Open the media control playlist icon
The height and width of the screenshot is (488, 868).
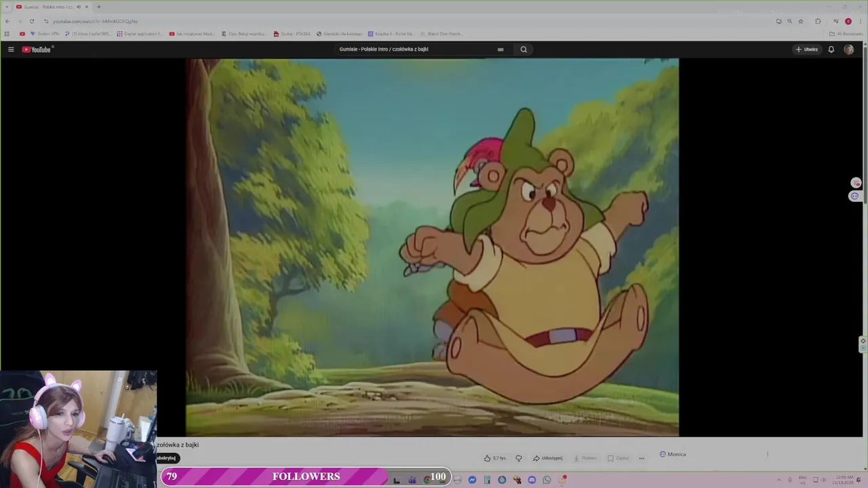836,21
